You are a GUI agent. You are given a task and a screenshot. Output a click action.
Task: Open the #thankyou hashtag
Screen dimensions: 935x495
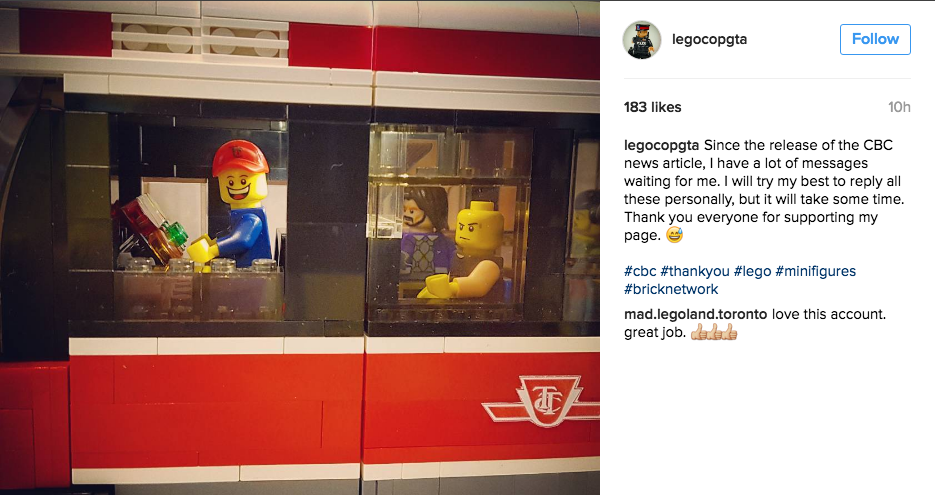point(695,271)
